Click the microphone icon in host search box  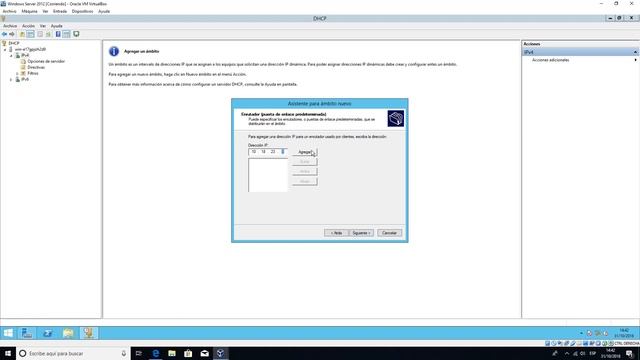coord(124,353)
